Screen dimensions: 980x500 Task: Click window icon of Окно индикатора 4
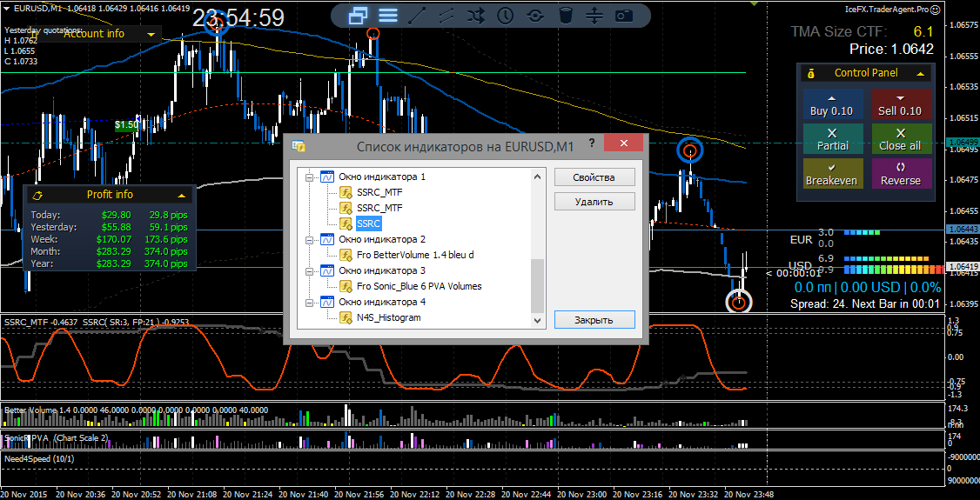(x=327, y=302)
